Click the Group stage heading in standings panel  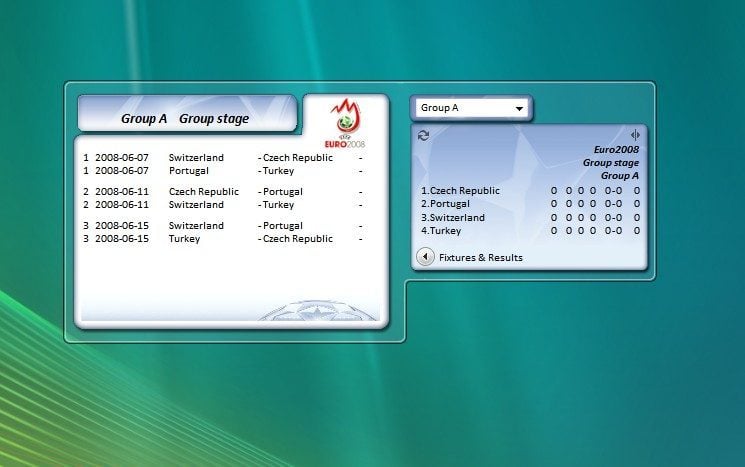[x=610, y=162]
